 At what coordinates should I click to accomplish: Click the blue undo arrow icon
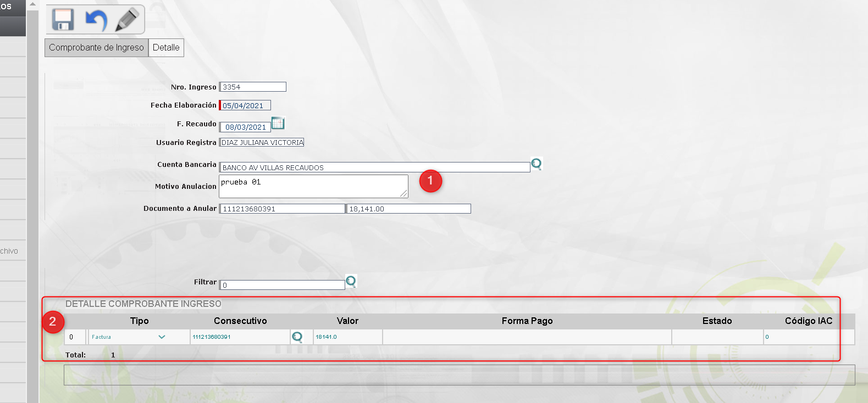click(x=96, y=20)
